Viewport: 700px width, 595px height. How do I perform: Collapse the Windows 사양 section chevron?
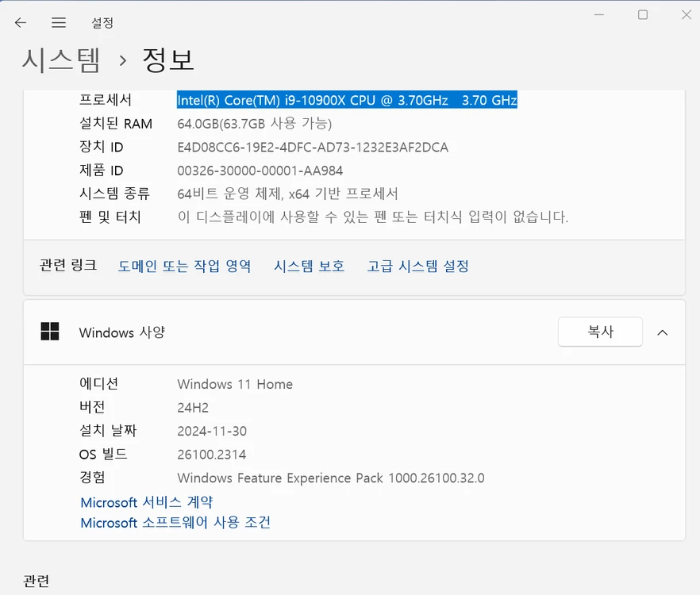click(x=663, y=332)
